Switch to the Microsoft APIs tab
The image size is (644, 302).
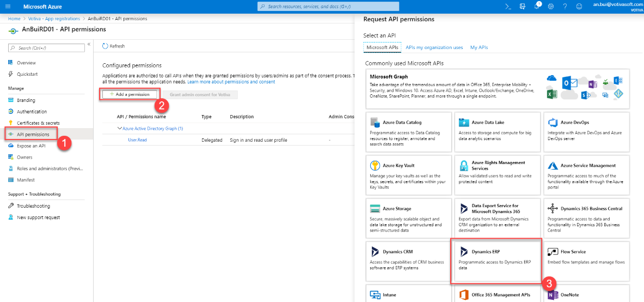pos(382,47)
